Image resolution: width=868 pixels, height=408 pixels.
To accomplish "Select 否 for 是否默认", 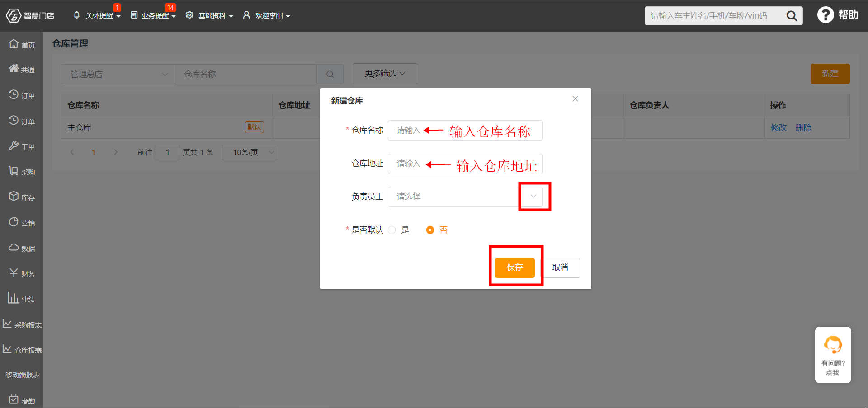I will point(430,230).
